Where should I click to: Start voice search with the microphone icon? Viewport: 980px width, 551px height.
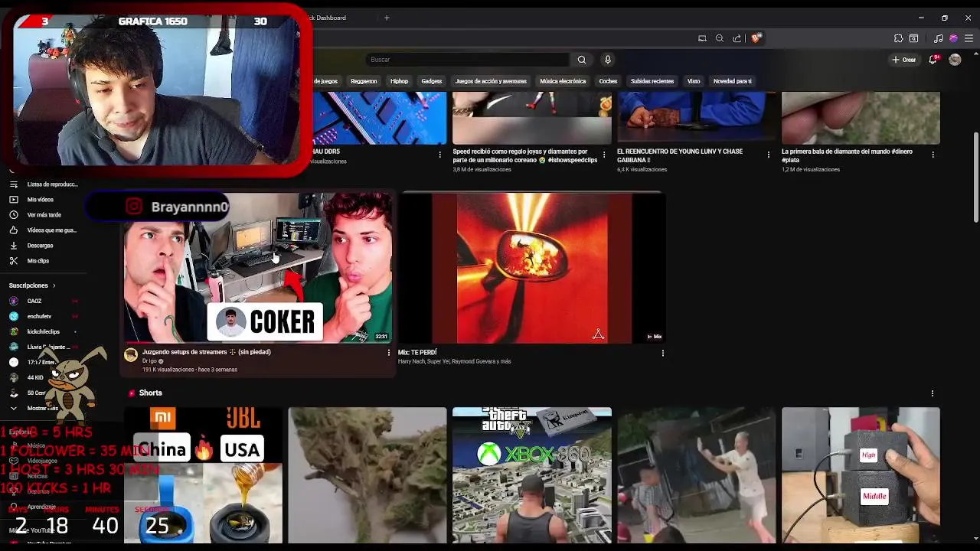[x=607, y=60]
